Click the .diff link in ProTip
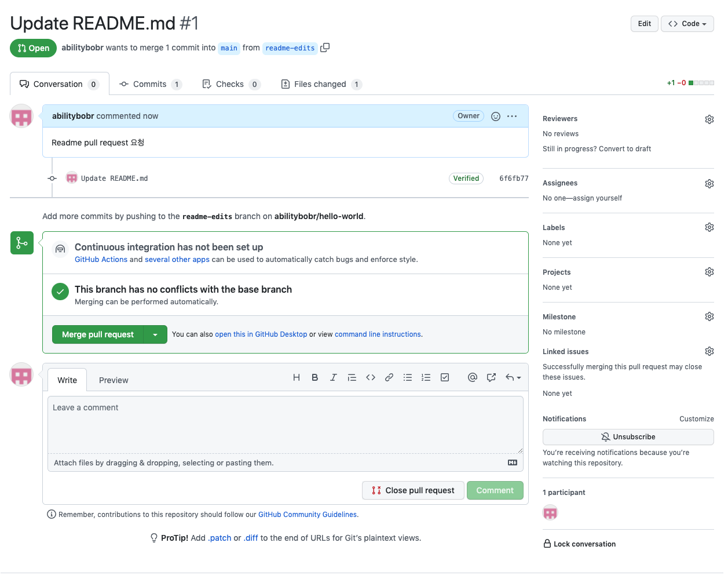The height and width of the screenshot is (579, 728). click(251, 538)
